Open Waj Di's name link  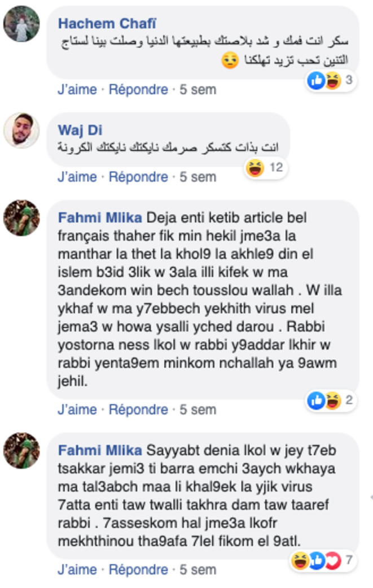coord(80,130)
